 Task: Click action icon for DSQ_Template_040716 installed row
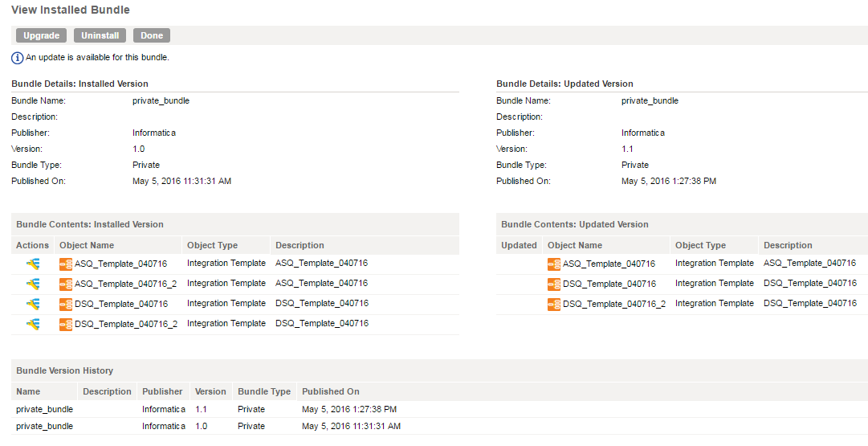click(33, 304)
